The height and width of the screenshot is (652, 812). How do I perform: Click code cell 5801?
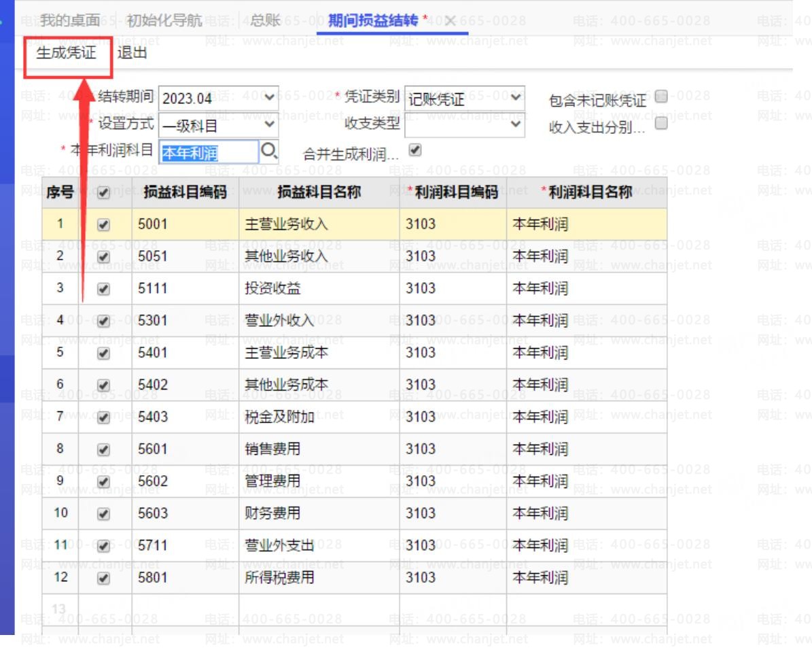186,578
